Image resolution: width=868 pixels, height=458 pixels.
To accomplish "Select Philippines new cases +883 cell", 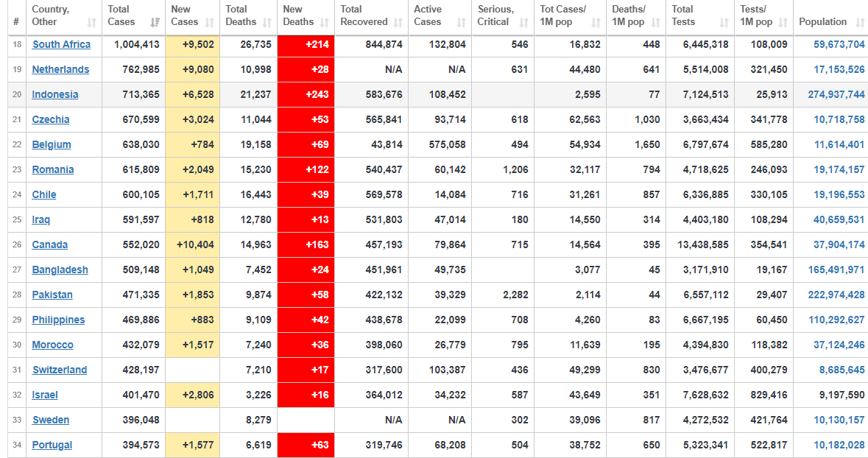I will tap(193, 320).
